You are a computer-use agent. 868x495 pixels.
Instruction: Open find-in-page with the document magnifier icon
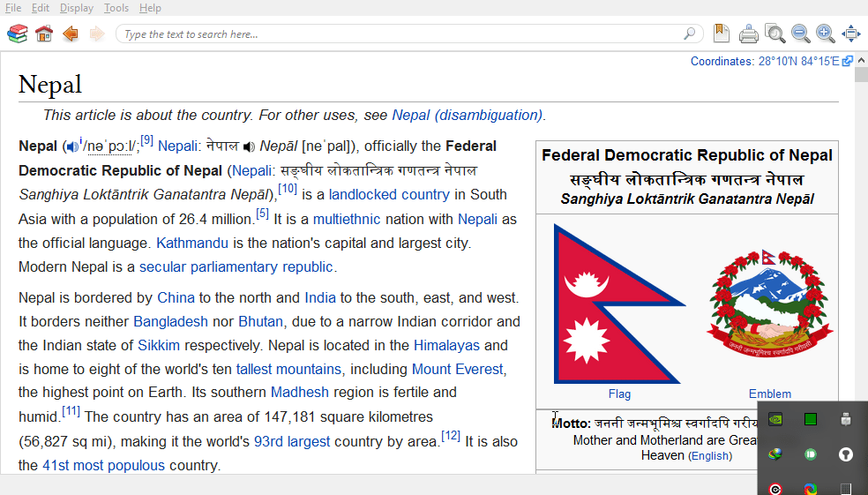click(774, 34)
